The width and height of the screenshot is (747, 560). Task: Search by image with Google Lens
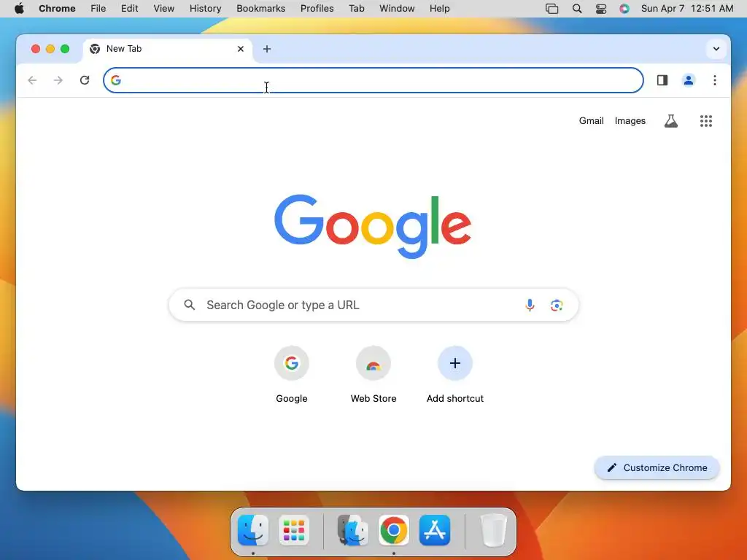557,305
